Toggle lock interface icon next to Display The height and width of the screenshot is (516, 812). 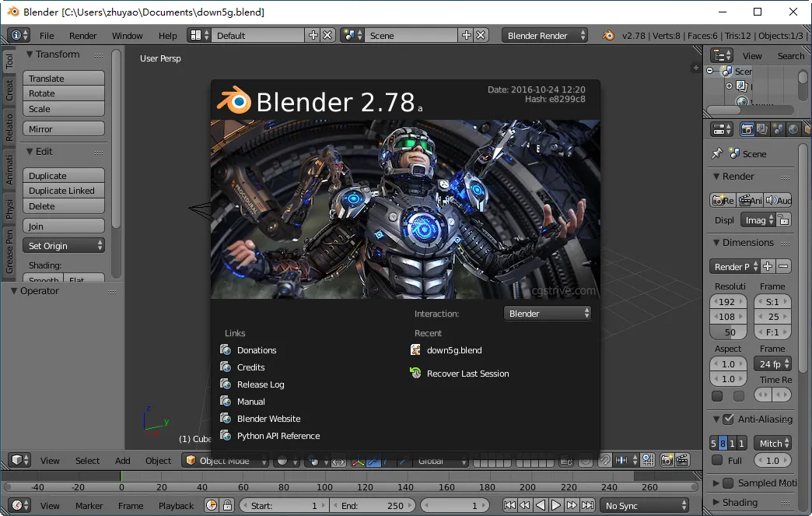pos(784,220)
